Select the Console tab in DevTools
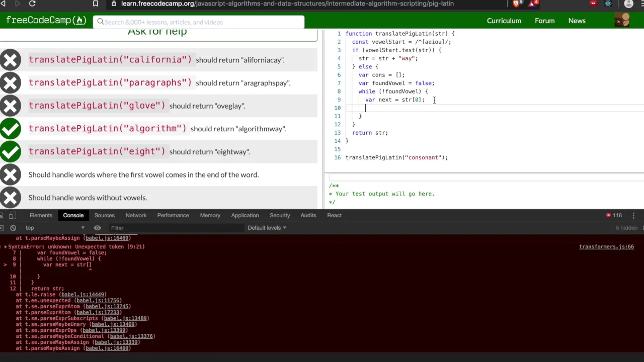This screenshot has width=644, height=362. pyautogui.click(x=73, y=215)
